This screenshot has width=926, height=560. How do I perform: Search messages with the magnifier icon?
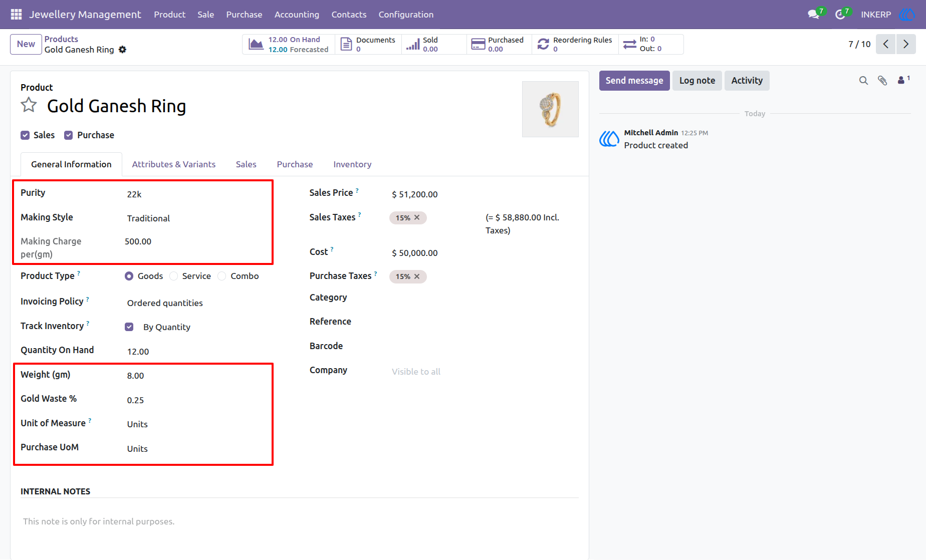(863, 81)
